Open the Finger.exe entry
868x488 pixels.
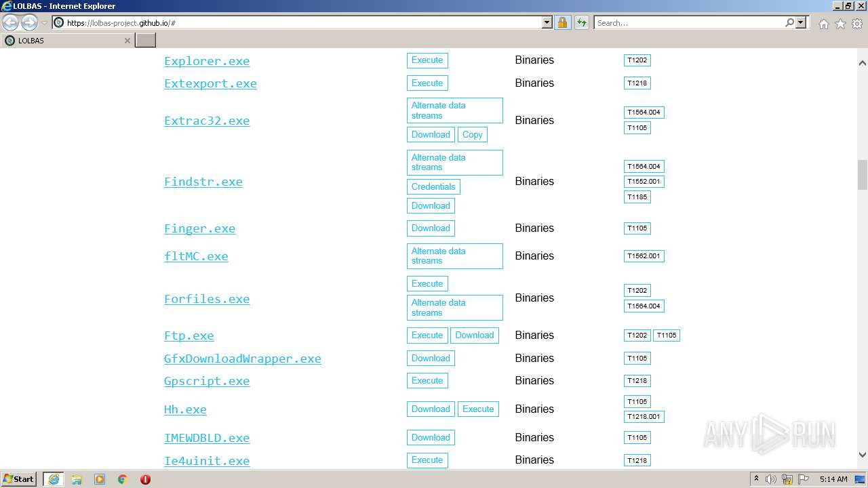[199, 228]
